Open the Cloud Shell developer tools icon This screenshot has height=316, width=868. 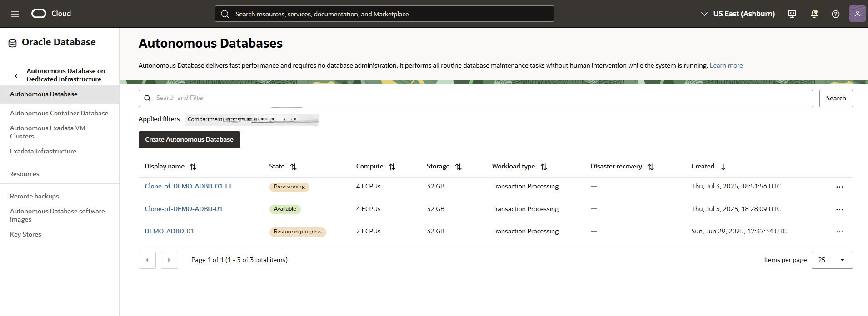(x=792, y=14)
